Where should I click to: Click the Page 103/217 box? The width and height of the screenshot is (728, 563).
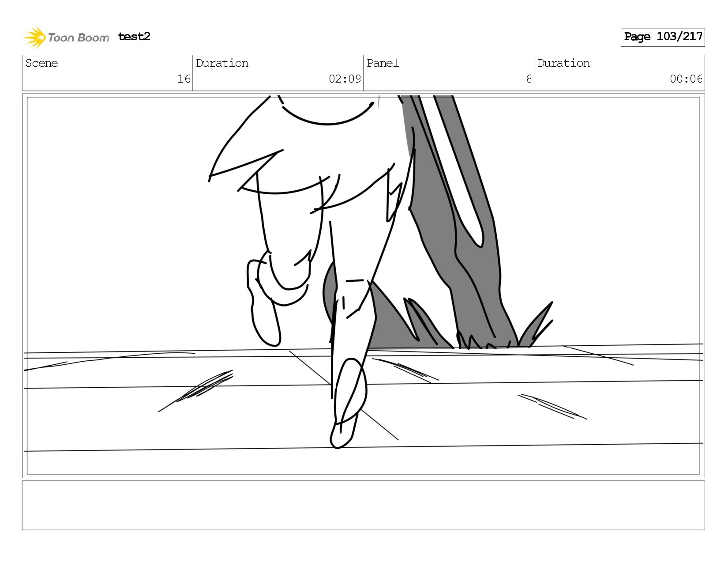tap(663, 37)
